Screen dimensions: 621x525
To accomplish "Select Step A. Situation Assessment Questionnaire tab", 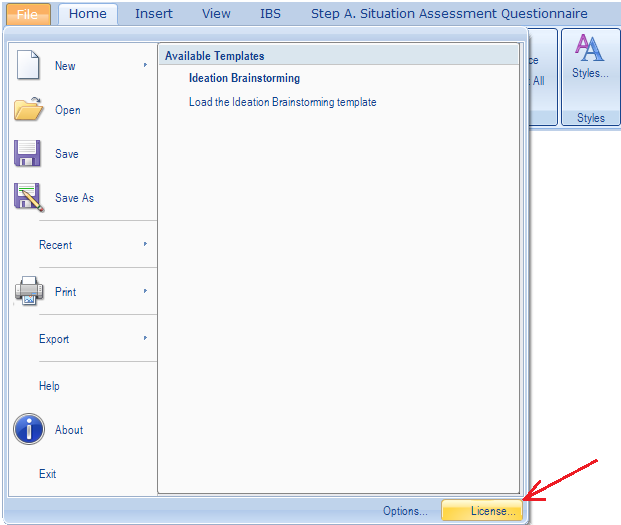I will [x=449, y=14].
